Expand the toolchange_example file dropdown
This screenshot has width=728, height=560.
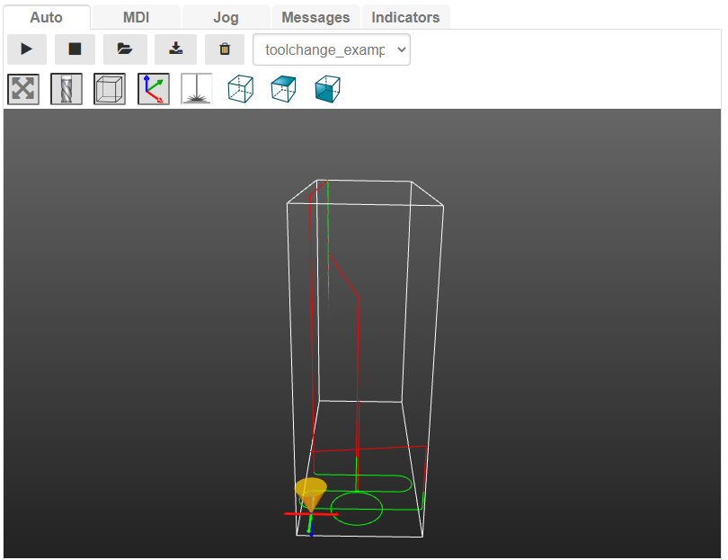point(332,49)
